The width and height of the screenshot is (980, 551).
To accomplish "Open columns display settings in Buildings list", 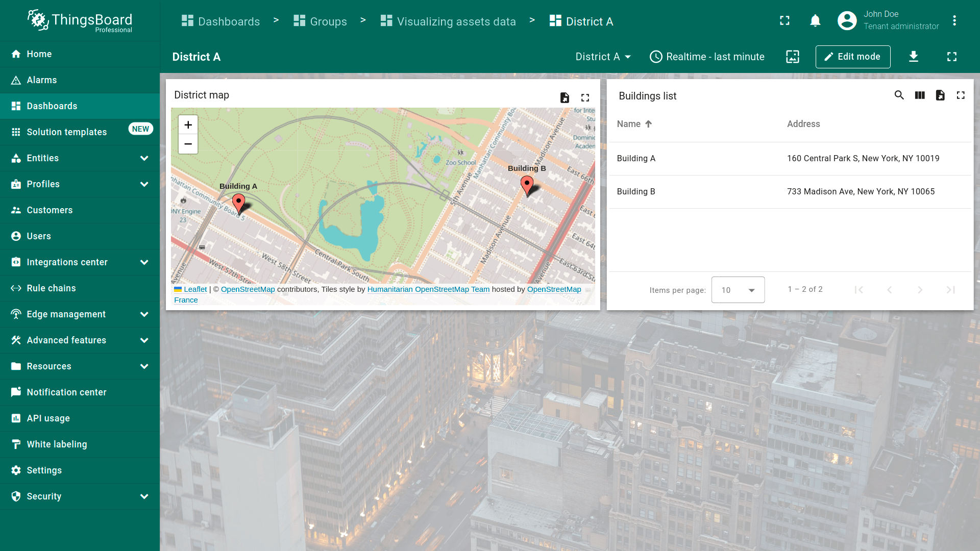I will (920, 95).
